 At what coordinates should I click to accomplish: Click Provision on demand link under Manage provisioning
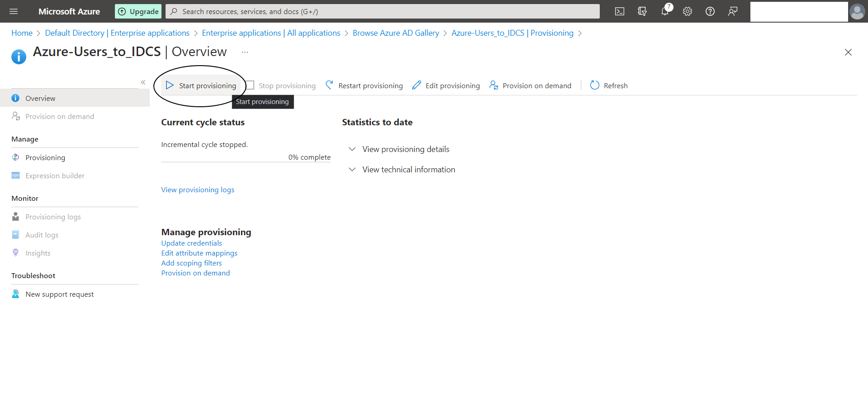tap(196, 273)
